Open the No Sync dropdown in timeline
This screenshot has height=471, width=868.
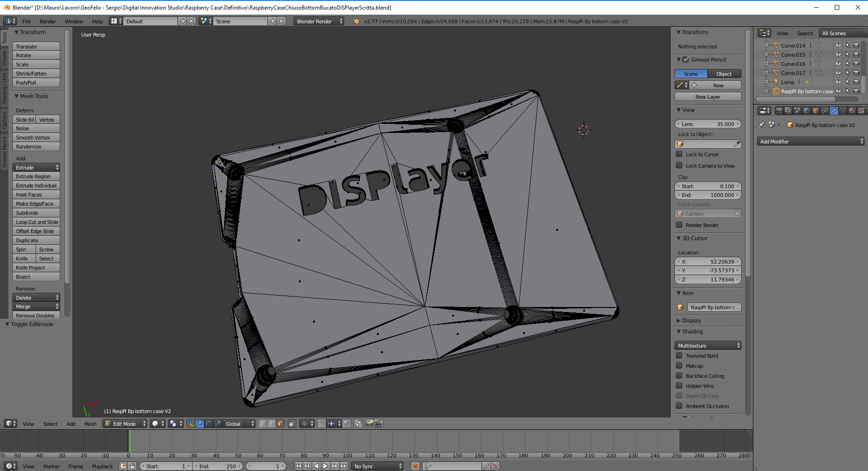coord(378,466)
